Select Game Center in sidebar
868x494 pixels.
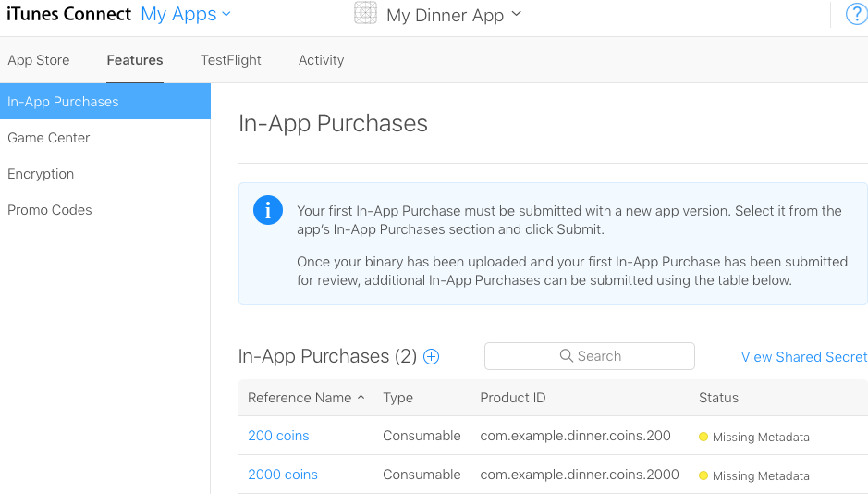click(x=49, y=138)
